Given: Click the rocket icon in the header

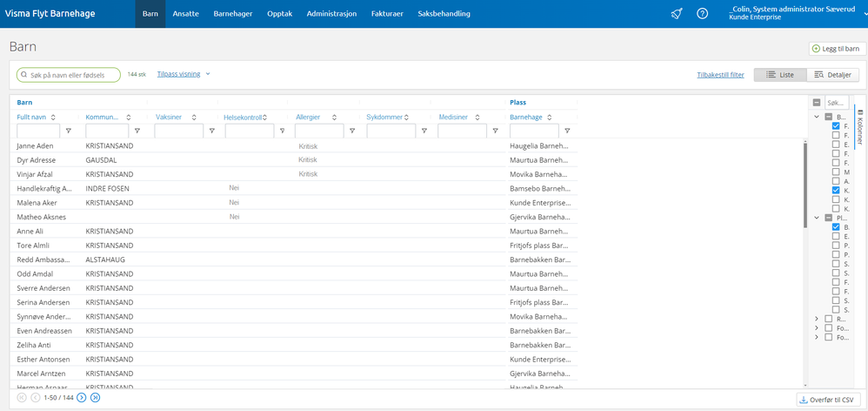Looking at the screenshot, I should pos(677,14).
